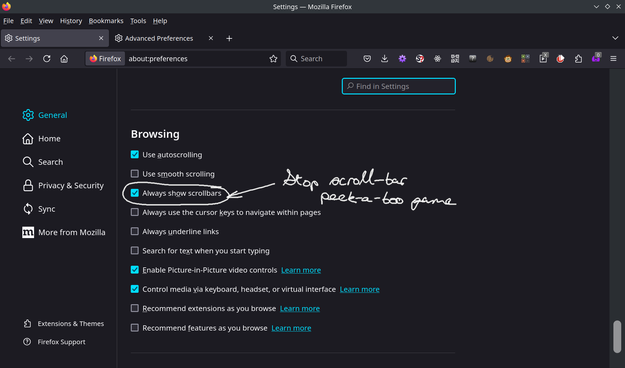Go to the Firefox home page
Image resolution: width=625 pixels, height=368 pixels.
[x=64, y=59]
